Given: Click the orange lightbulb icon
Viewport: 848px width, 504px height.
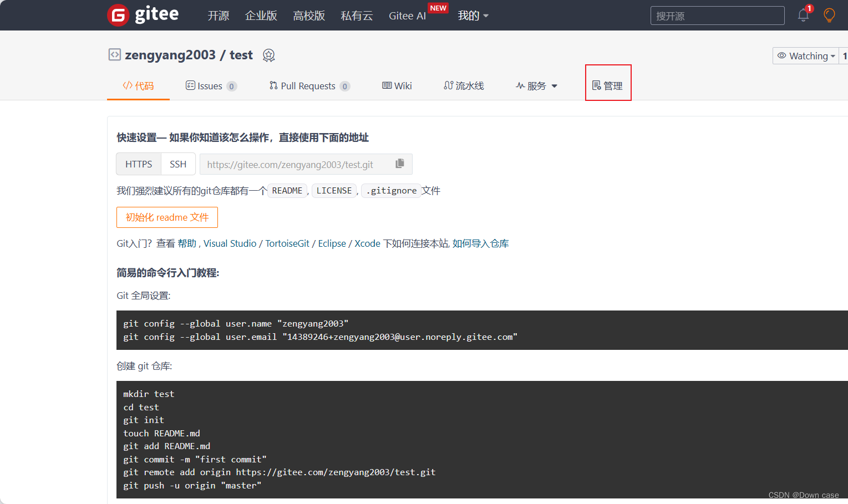Looking at the screenshot, I should pos(829,15).
